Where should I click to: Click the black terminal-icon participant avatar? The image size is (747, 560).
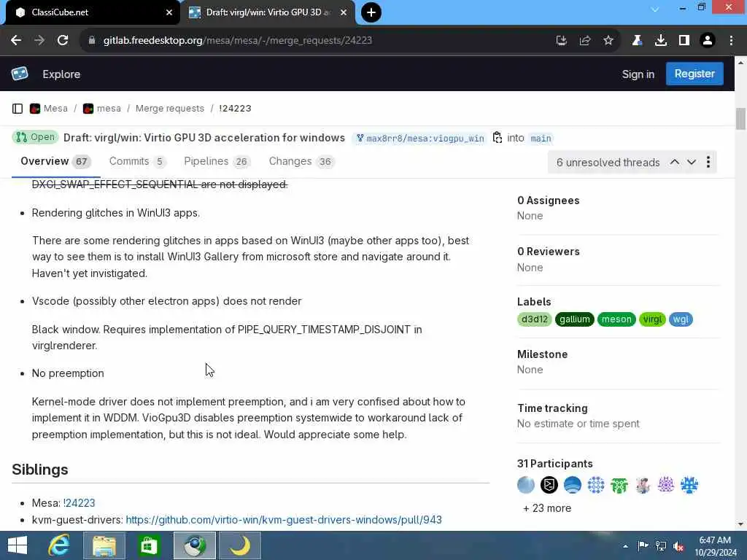pos(549,485)
